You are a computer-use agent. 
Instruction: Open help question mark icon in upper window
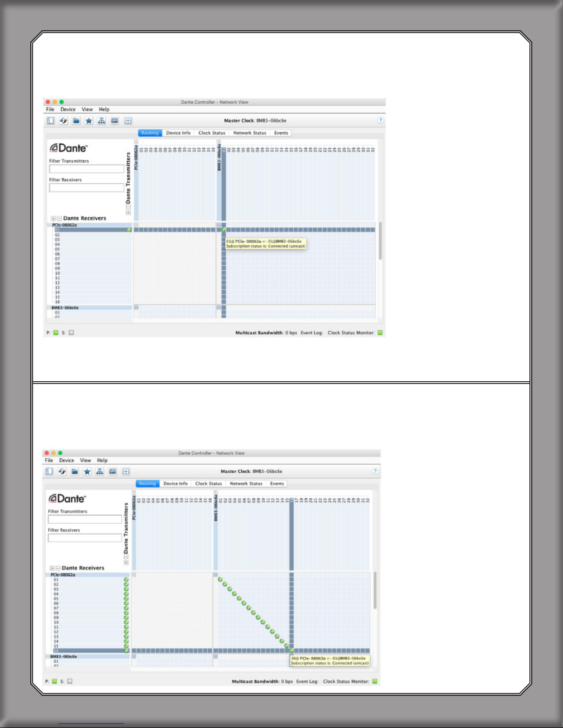pos(381,120)
